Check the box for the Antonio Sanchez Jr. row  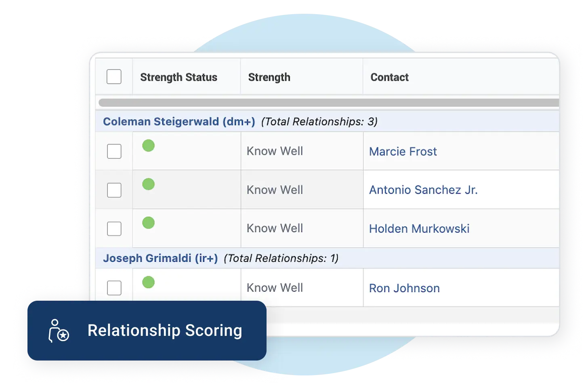click(x=114, y=190)
